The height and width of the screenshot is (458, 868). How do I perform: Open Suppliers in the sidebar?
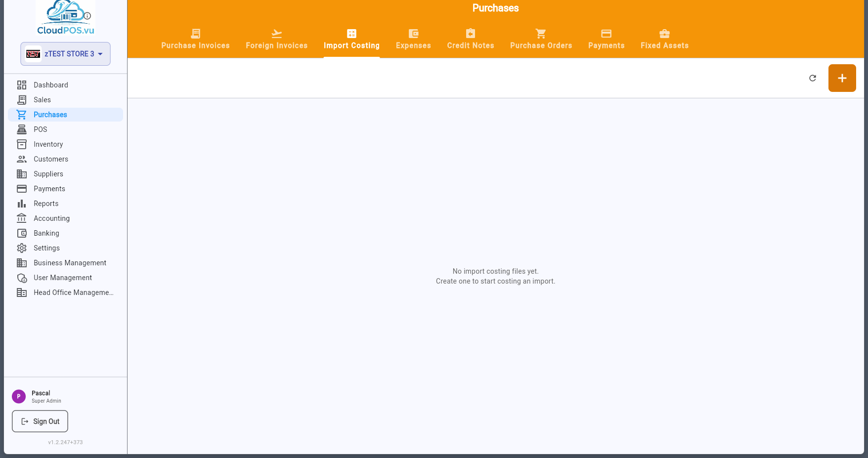65,174
